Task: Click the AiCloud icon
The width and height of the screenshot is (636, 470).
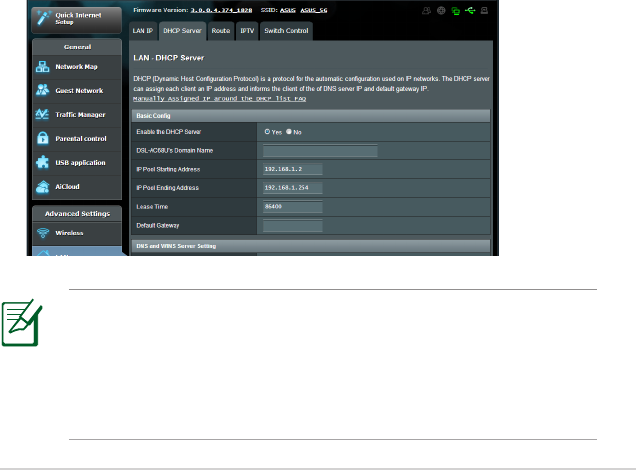Action: [43, 187]
